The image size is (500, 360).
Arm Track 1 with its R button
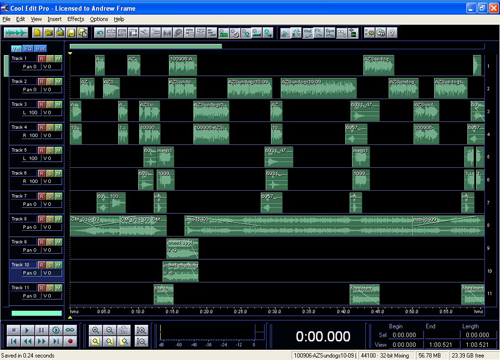coord(41,59)
